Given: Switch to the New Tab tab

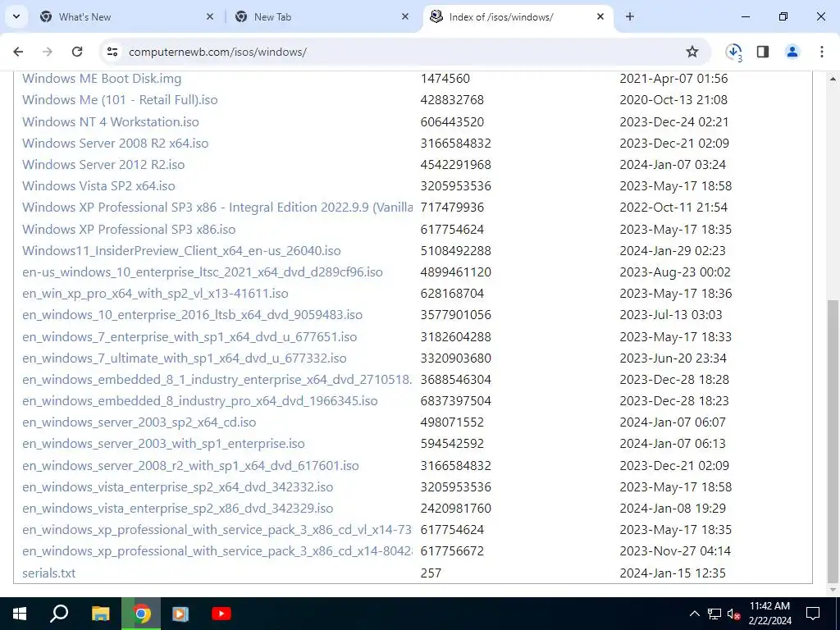Looking at the screenshot, I should (323, 16).
